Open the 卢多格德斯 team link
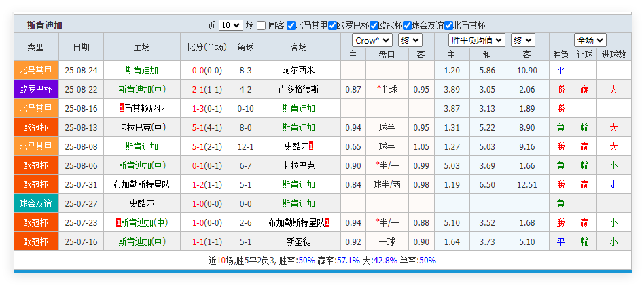644x285 pixels. (x=298, y=89)
